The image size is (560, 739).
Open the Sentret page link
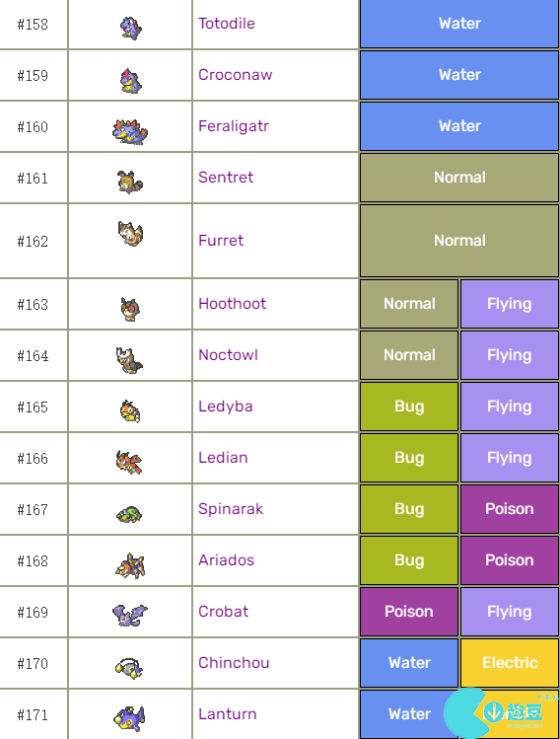[226, 178]
